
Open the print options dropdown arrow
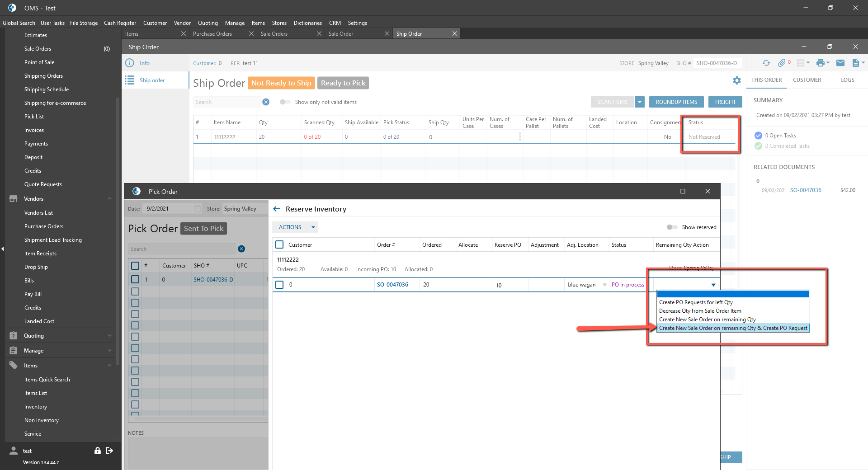(x=828, y=63)
